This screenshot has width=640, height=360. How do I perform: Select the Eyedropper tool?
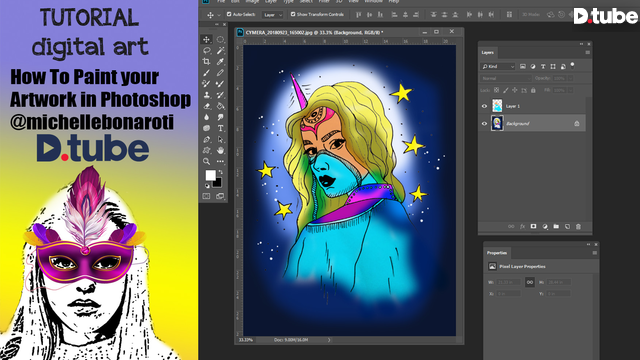[220, 62]
